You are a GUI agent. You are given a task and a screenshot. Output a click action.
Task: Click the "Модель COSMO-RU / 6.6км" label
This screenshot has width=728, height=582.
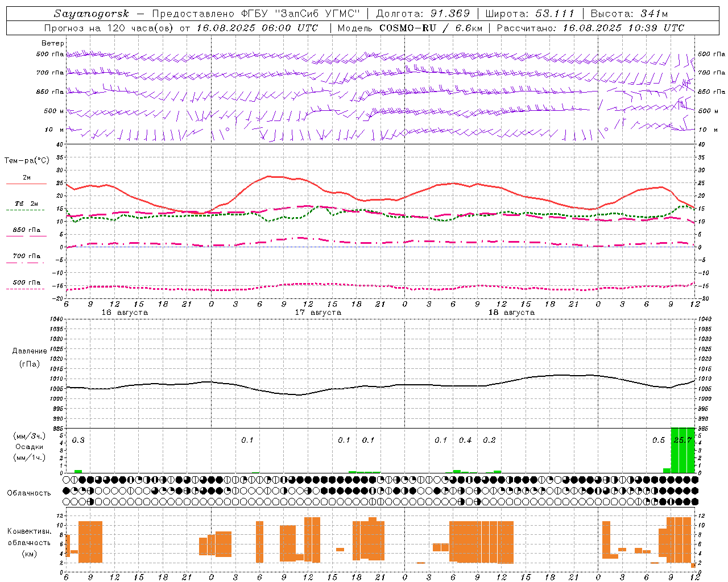click(x=409, y=28)
